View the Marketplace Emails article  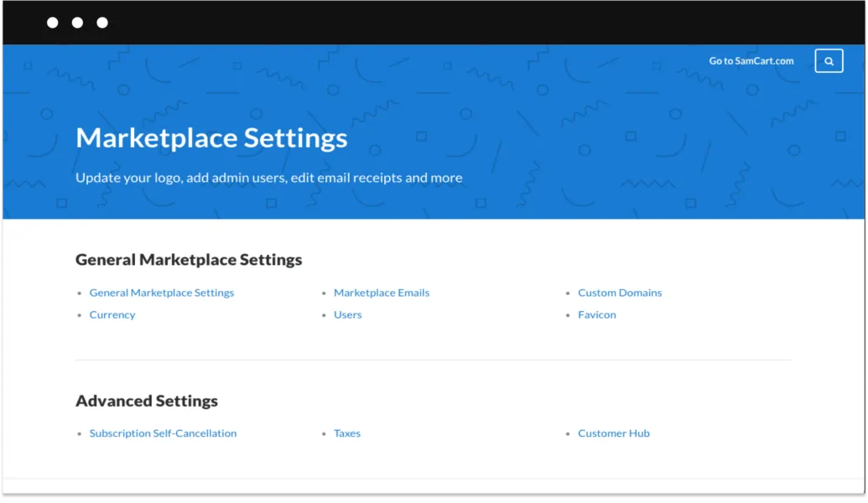382,293
